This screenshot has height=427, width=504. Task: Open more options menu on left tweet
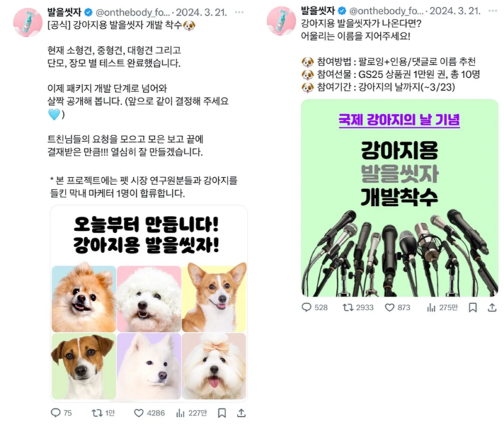239,12
